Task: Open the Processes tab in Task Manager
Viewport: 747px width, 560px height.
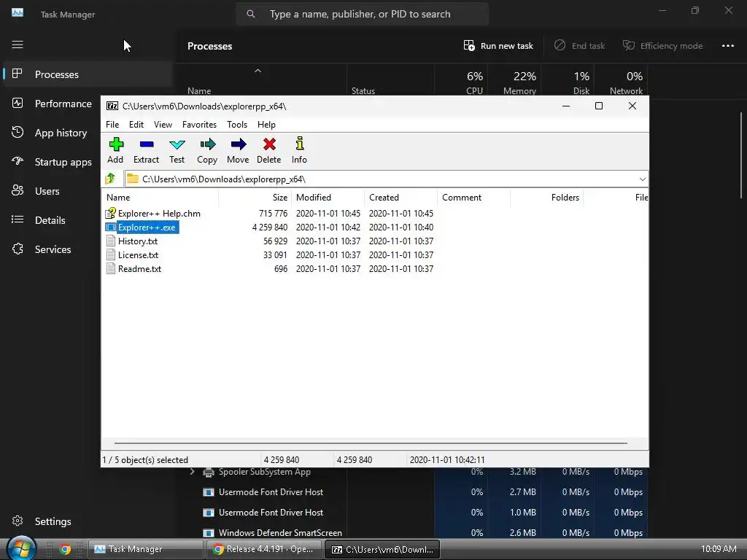Action: click(88, 74)
